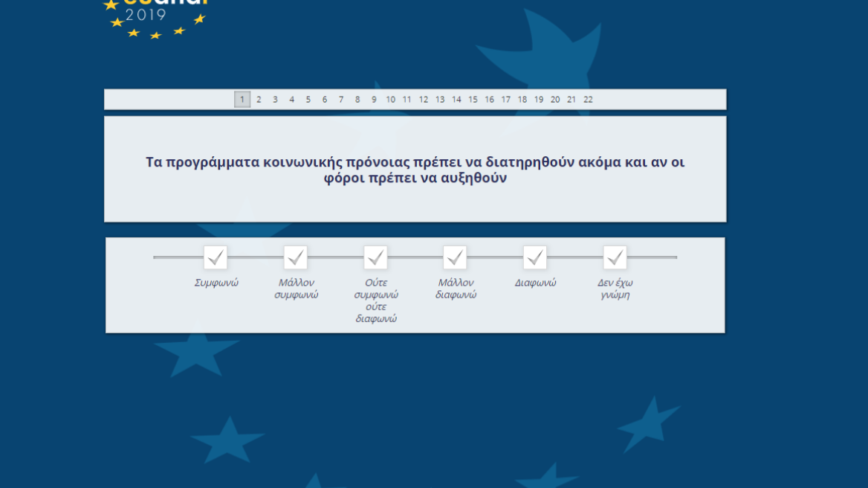Select the Διαφωνώ checkmark icon
The image size is (868, 488).
(534, 257)
